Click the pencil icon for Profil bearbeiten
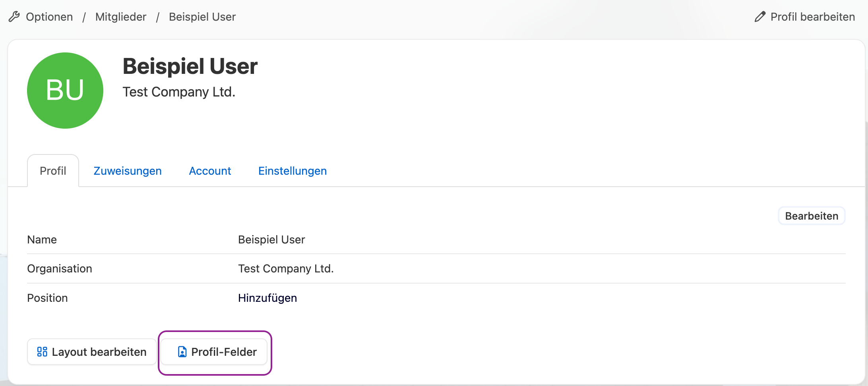The height and width of the screenshot is (386, 868). 760,17
